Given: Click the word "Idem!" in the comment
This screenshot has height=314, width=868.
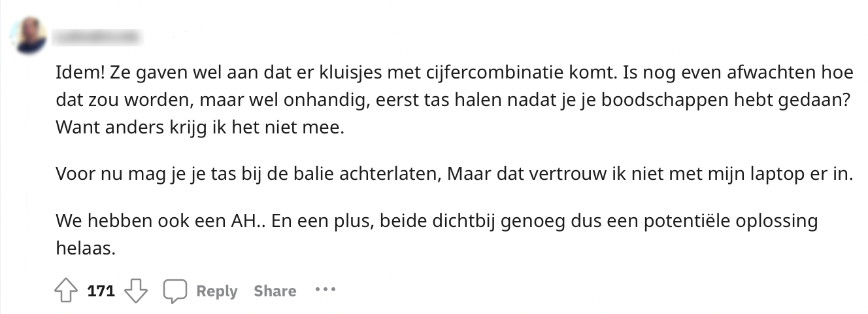Looking at the screenshot, I should point(76,73).
